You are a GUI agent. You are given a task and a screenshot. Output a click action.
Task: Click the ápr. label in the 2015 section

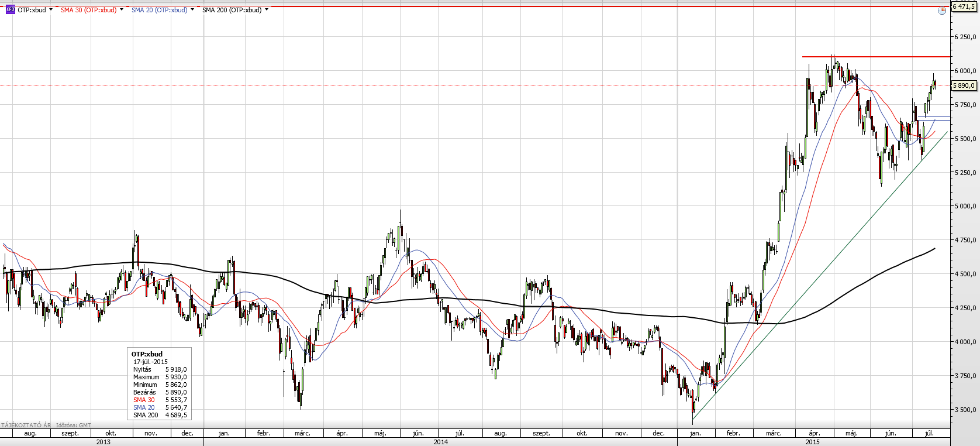[815, 433]
